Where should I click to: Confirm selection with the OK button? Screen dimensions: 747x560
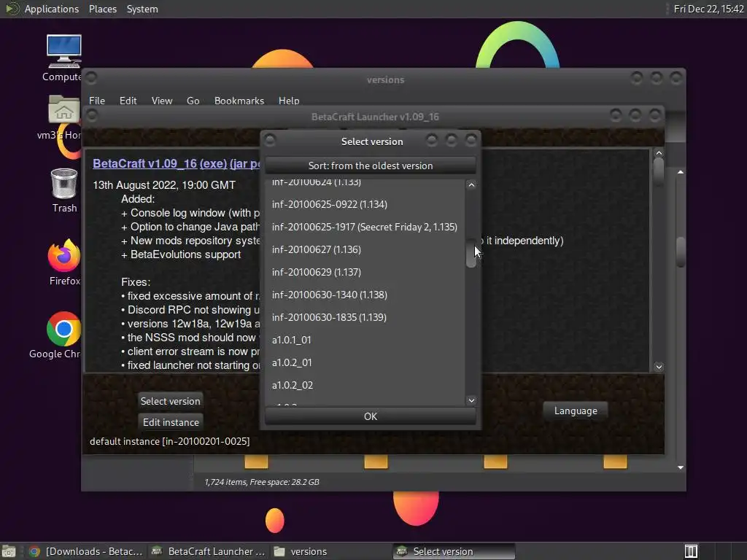370,416
